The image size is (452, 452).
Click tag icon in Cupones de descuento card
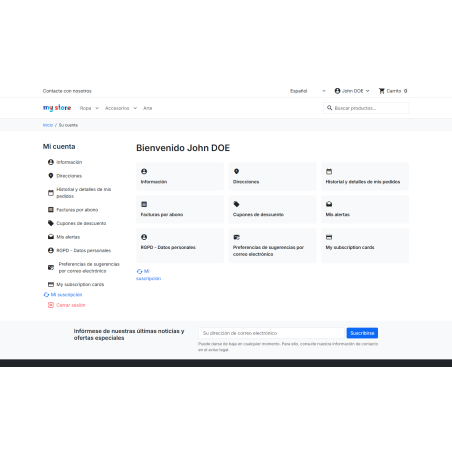pos(236,204)
